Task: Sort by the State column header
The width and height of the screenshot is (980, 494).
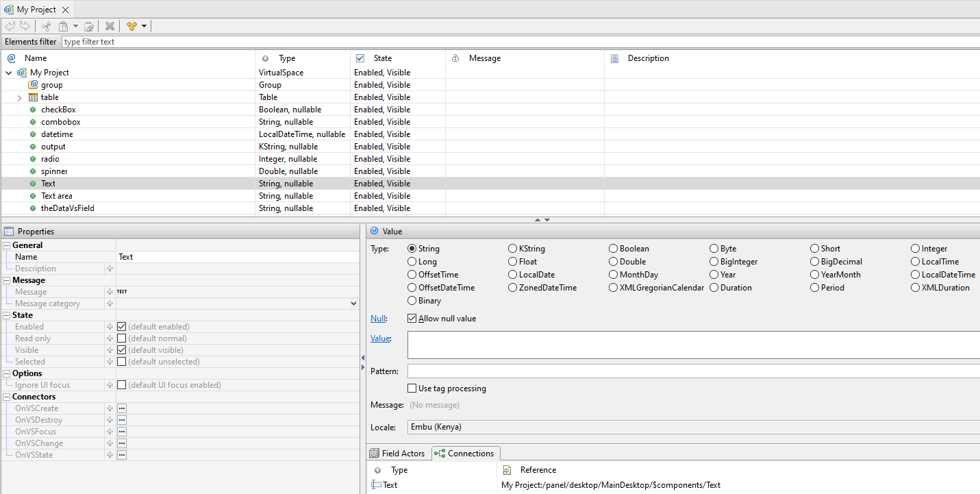Action: (x=398, y=58)
